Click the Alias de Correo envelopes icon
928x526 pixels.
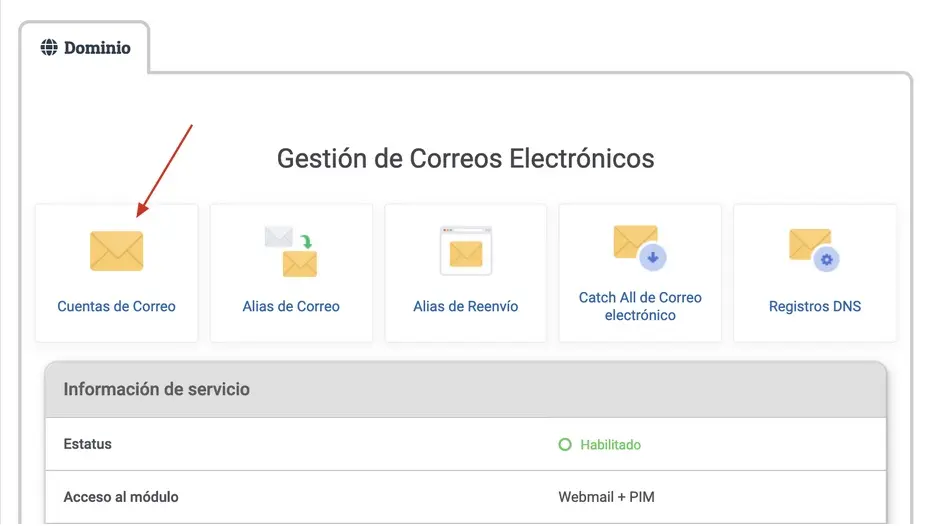click(291, 251)
